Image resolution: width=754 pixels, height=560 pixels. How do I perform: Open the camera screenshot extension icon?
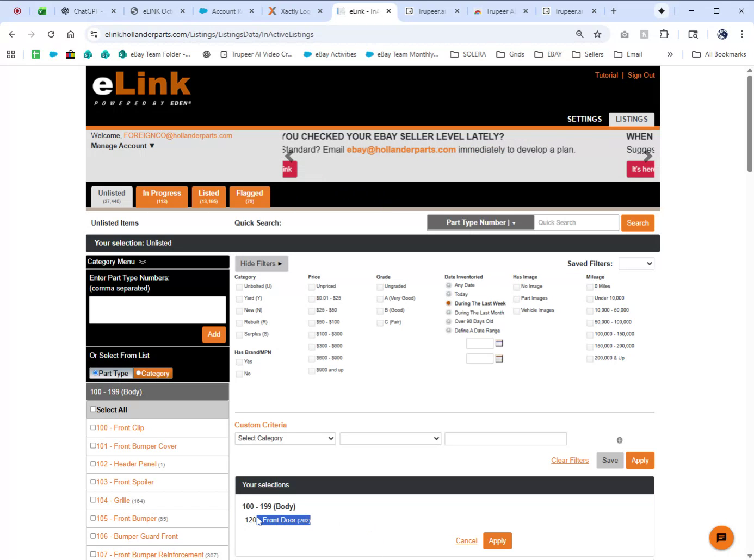pyautogui.click(x=625, y=34)
